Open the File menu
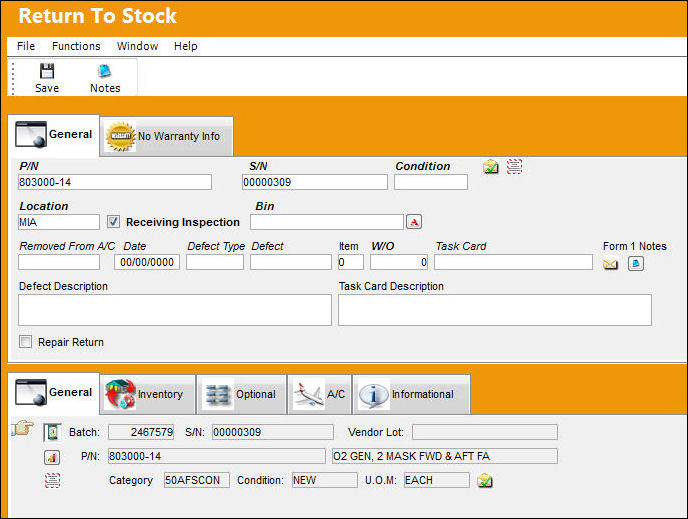688x519 pixels. pos(26,46)
